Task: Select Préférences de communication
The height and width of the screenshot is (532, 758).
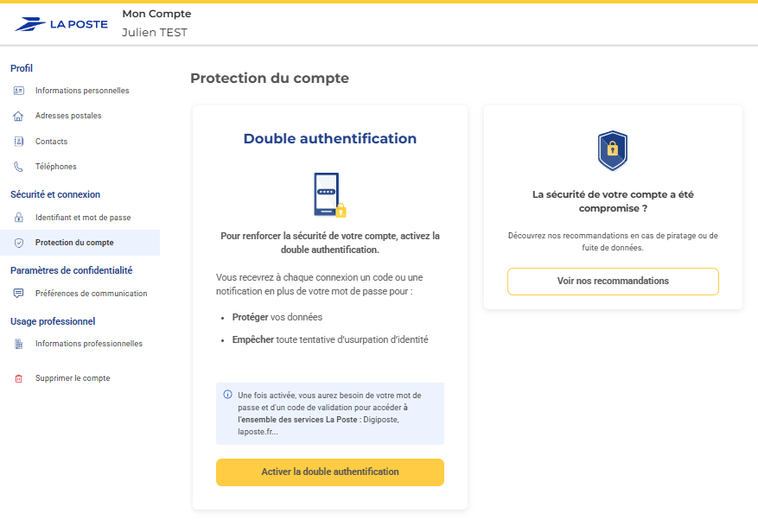Action: point(91,294)
